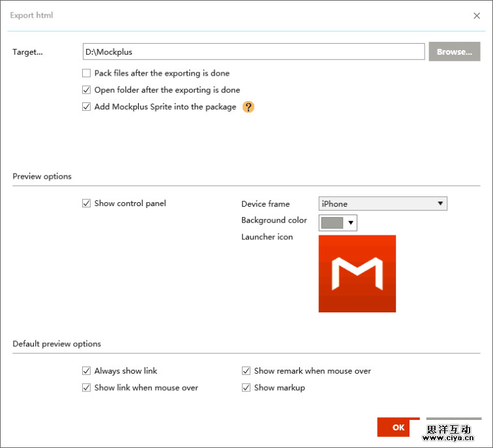Click the D:\Mockplus target path field
Viewport: 493px width, 448px height.
click(x=254, y=52)
